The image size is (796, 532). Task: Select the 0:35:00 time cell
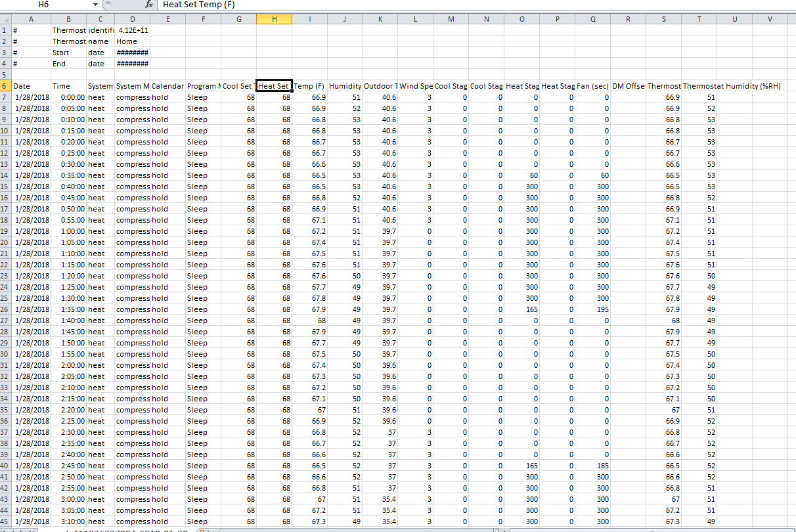click(x=68, y=175)
